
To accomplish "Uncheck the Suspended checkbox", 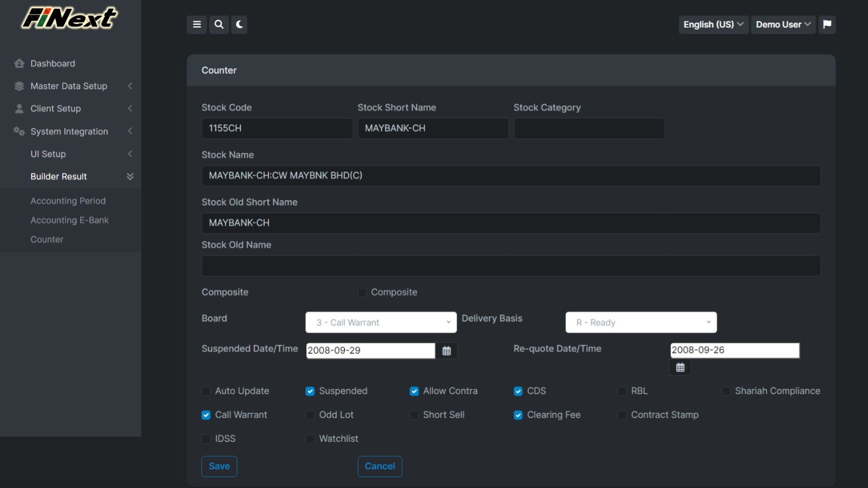I will (310, 391).
